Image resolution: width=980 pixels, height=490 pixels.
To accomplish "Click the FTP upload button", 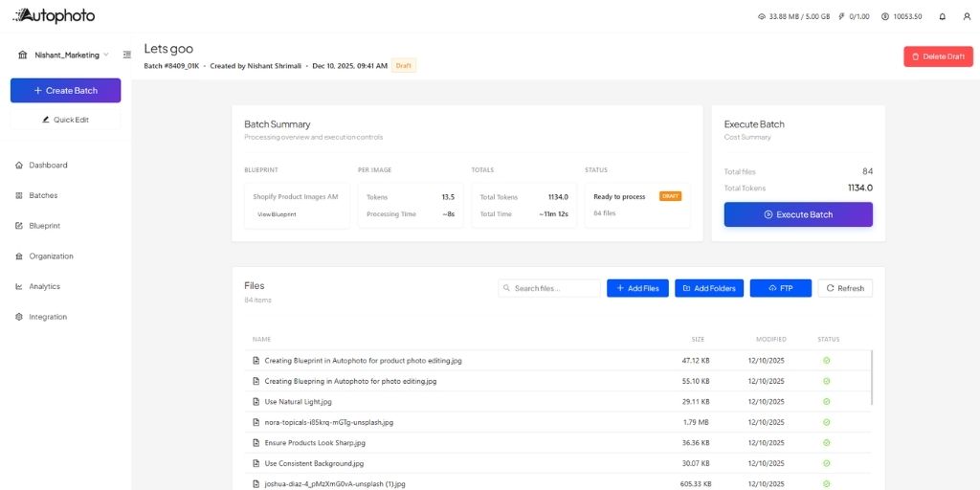I will (781, 288).
